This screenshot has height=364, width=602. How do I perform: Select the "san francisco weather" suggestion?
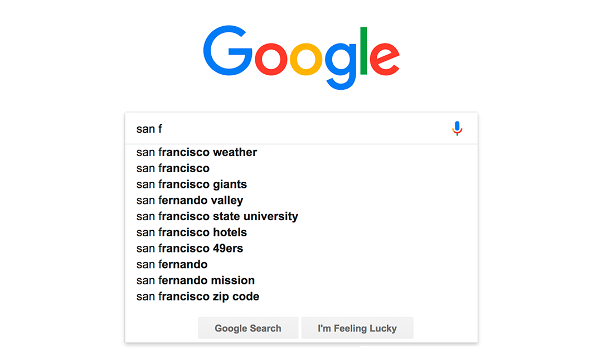[197, 152]
